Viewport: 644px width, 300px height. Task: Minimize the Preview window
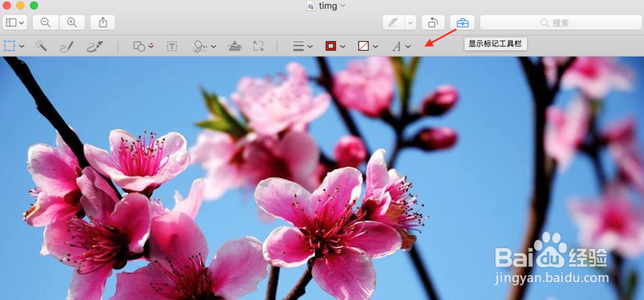[21, 6]
